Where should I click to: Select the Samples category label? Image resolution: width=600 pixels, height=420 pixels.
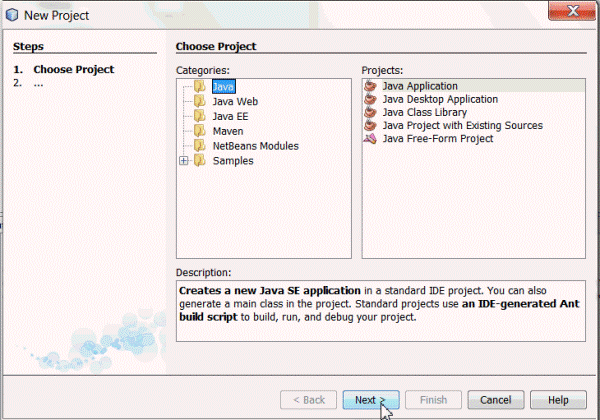(233, 161)
